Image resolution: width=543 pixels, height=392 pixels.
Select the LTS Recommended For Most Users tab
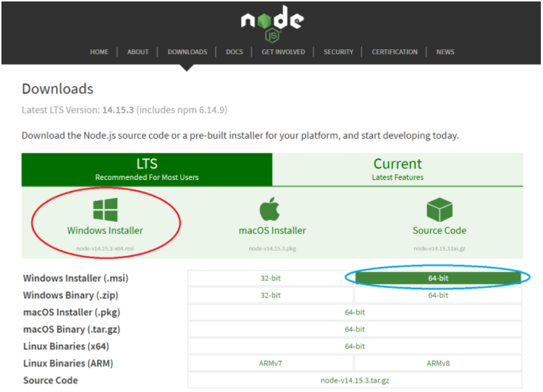pyautogui.click(x=147, y=169)
